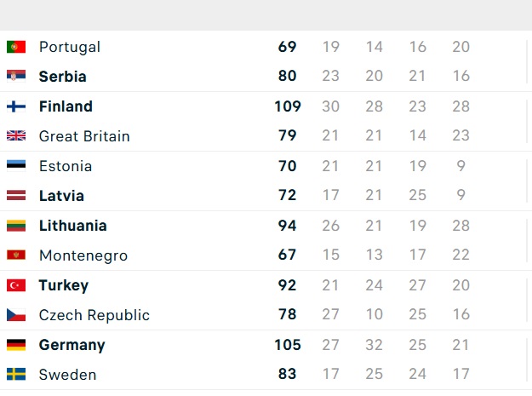The width and height of the screenshot is (532, 396).
Task: Click the Sweden flag icon
Action: [16, 374]
